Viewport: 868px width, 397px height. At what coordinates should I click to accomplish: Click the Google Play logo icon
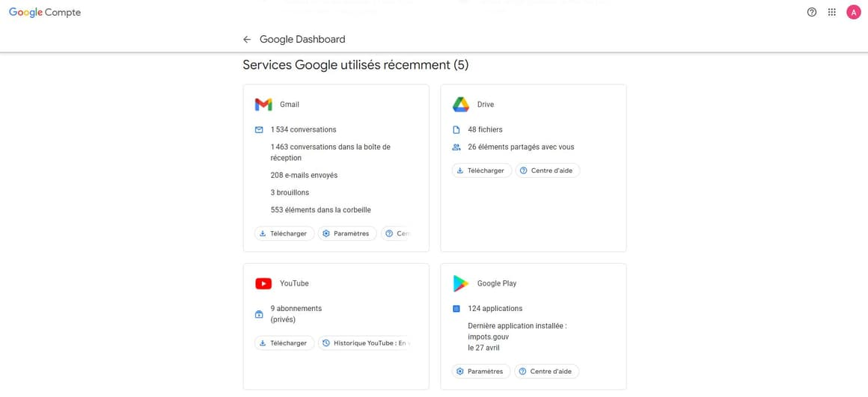(461, 283)
